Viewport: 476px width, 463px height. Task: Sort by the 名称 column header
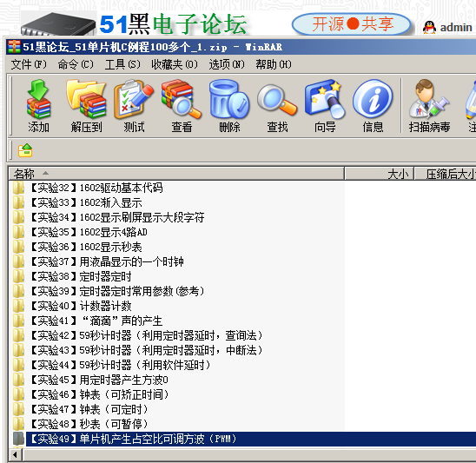pos(176,174)
